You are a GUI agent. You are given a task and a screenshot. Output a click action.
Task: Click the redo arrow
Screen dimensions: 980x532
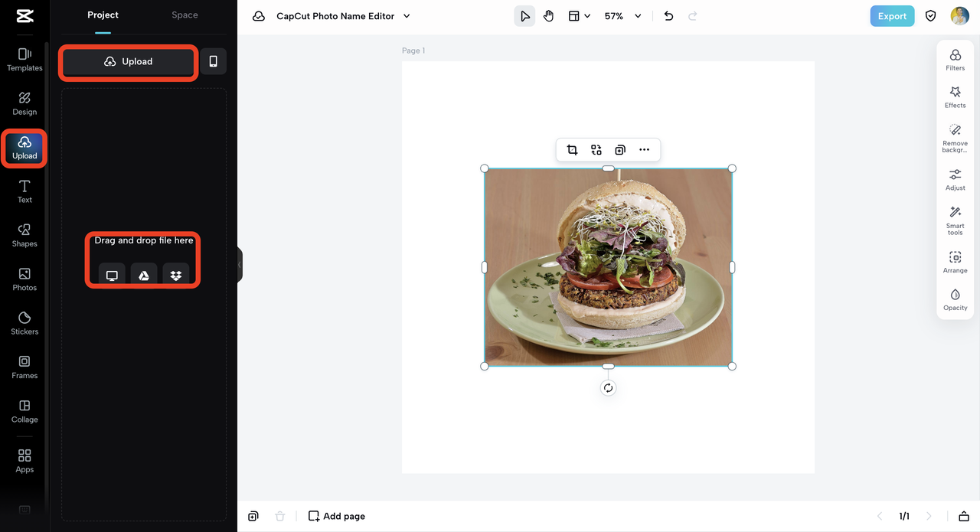(x=693, y=16)
